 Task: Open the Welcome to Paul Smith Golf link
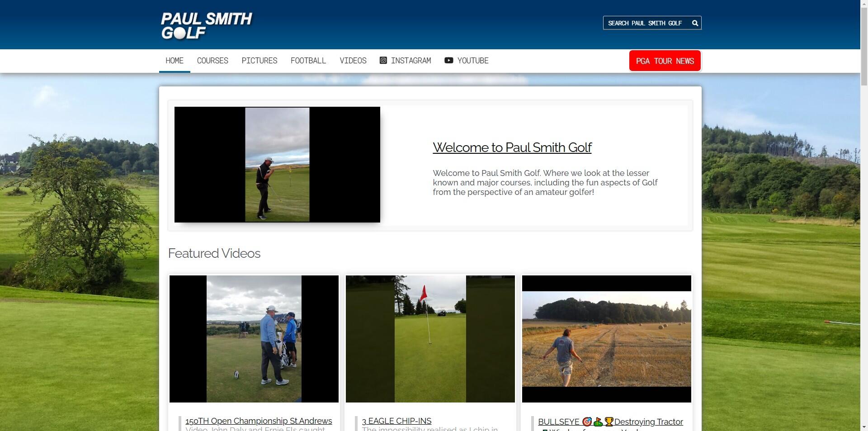click(512, 147)
